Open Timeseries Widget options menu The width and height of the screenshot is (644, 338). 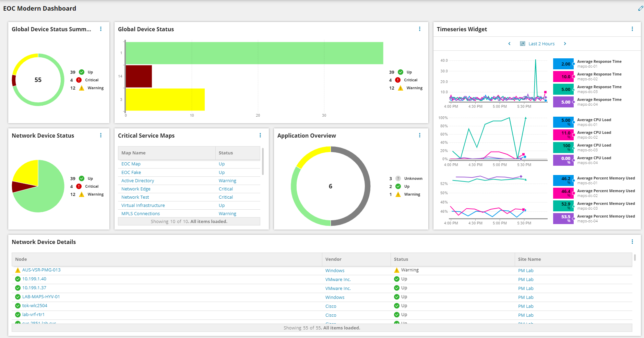coord(632,29)
